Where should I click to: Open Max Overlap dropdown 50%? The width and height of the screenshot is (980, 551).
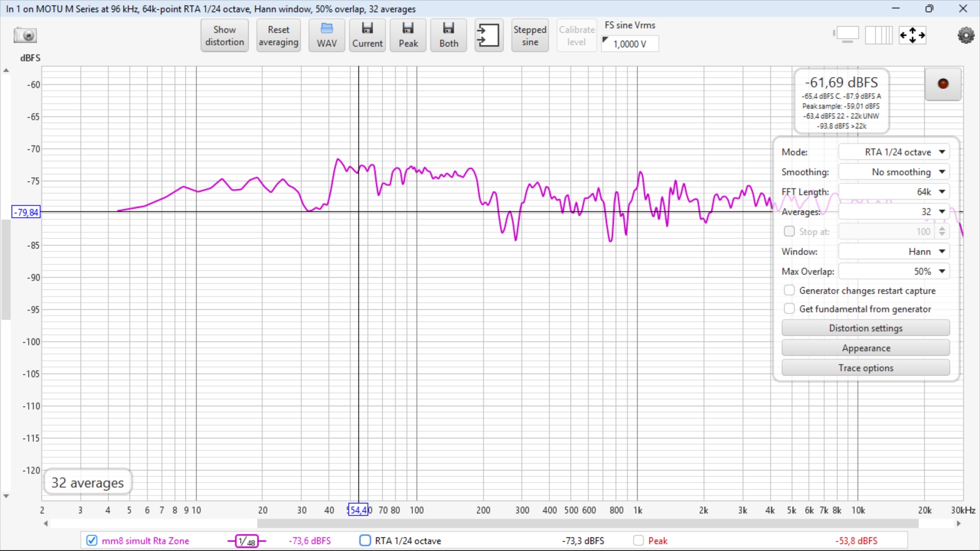[x=894, y=271]
